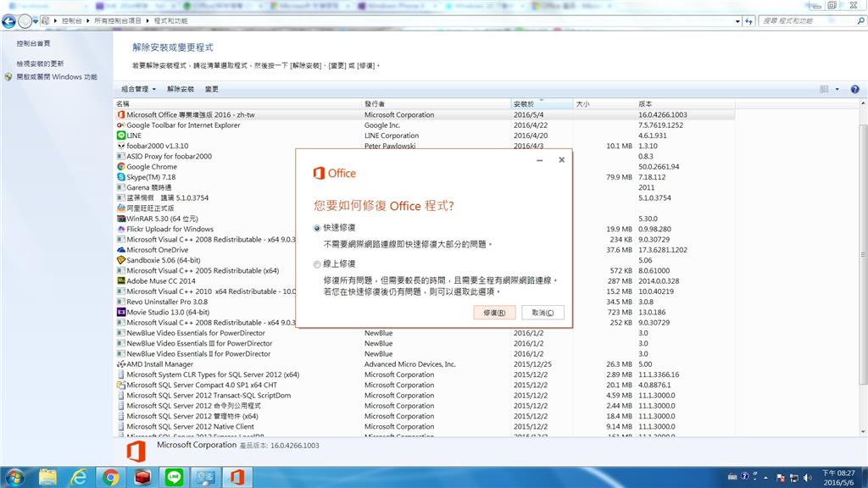Click the volume speaker tray icon

808,478
